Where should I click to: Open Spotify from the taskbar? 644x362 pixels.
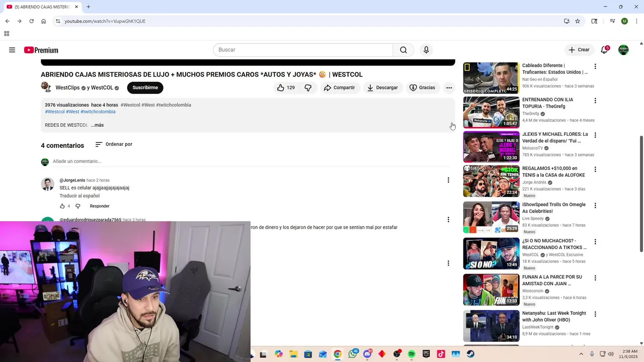pyautogui.click(x=412, y=354)
